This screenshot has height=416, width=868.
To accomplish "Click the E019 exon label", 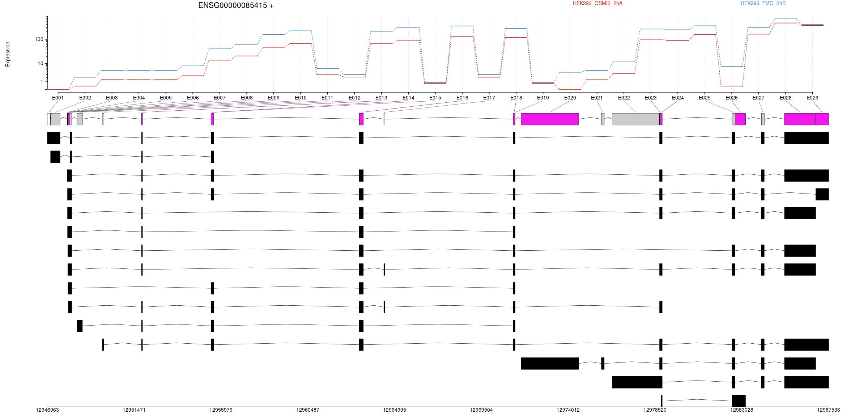I will [x=543, y=98].
